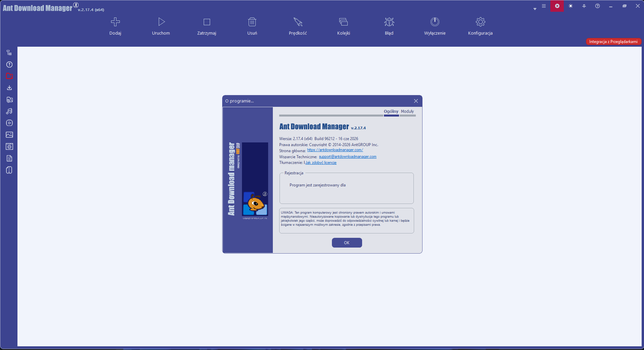Filter by video files in the sidebar
The height and width of the screenshot is (350, 644).
tap(9, 123)
